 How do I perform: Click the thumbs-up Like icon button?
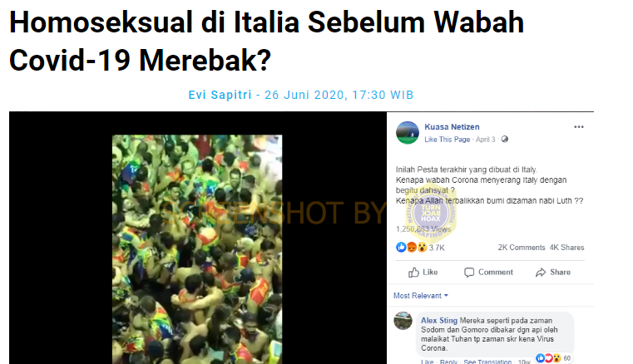tap(413, 273)
